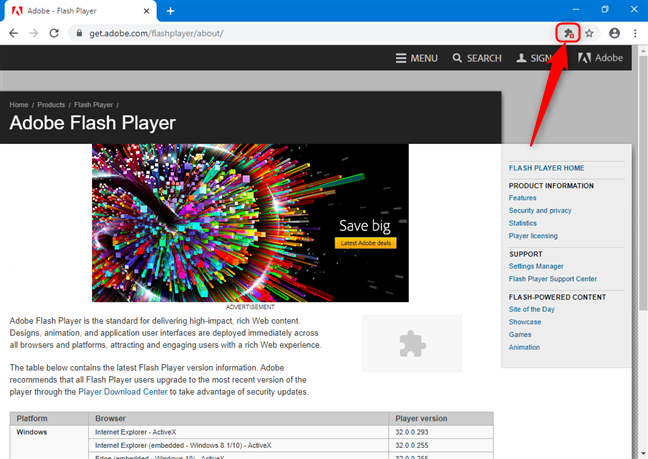Open Security and privacy link
Screen dimensions: 648x459
tap(540, 211)
